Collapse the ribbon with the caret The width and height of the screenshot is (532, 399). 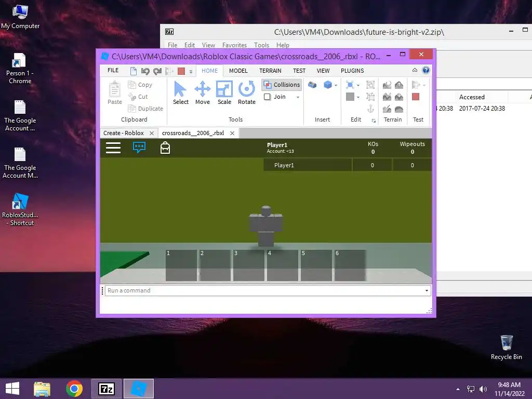pos(415,70)
